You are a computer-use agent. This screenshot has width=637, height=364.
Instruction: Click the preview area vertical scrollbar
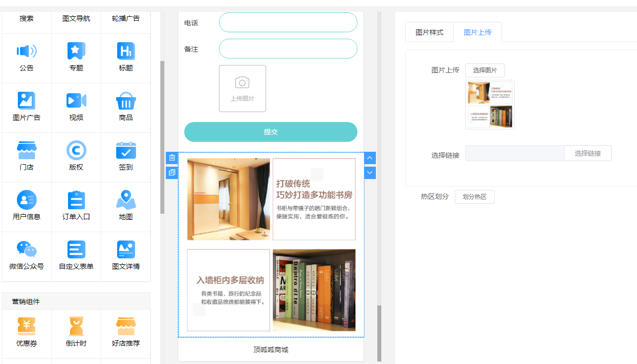(x=379, y=333)
